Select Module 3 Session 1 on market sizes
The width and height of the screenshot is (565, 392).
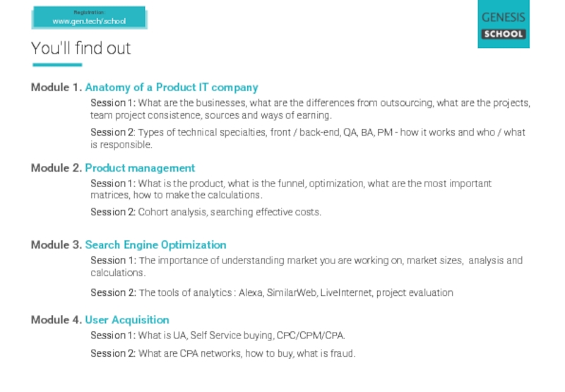coord(306,266)
